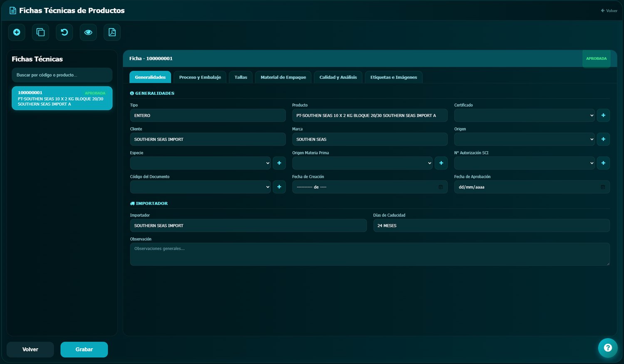Click the Volver link at top right
The height and width of the screenshot is (364, 624).
[609, 11]
